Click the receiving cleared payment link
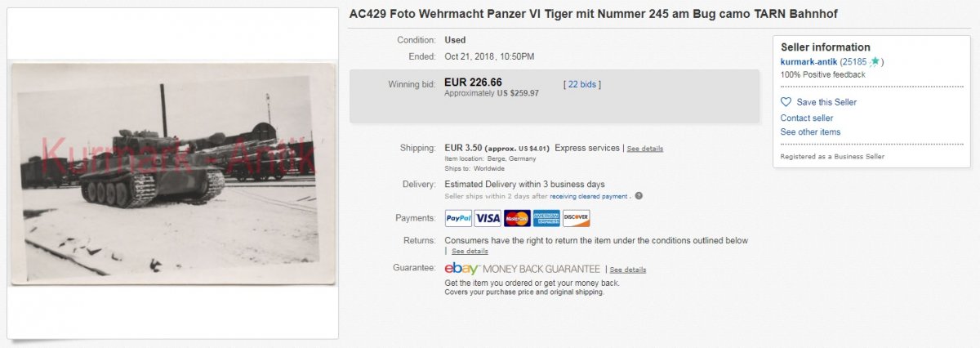The image size is (980, 348). pos(588,196)
